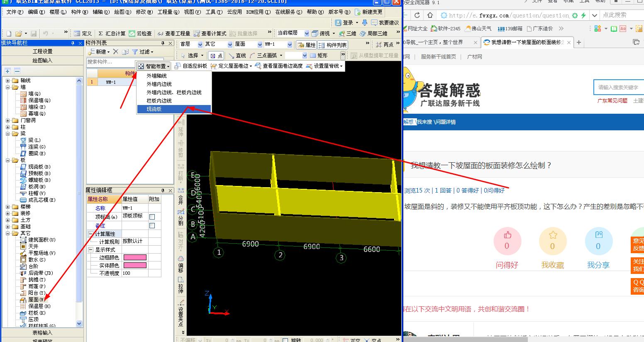Toggle the 旋转 checkbox in the status bar

[x=285, y=340]
